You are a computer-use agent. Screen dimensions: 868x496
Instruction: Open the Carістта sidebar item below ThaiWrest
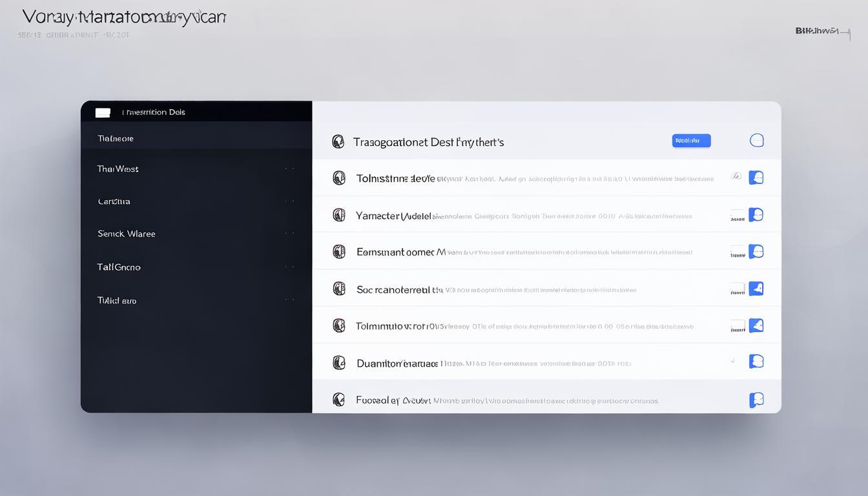pyautogui.click(x=114, y=201)
